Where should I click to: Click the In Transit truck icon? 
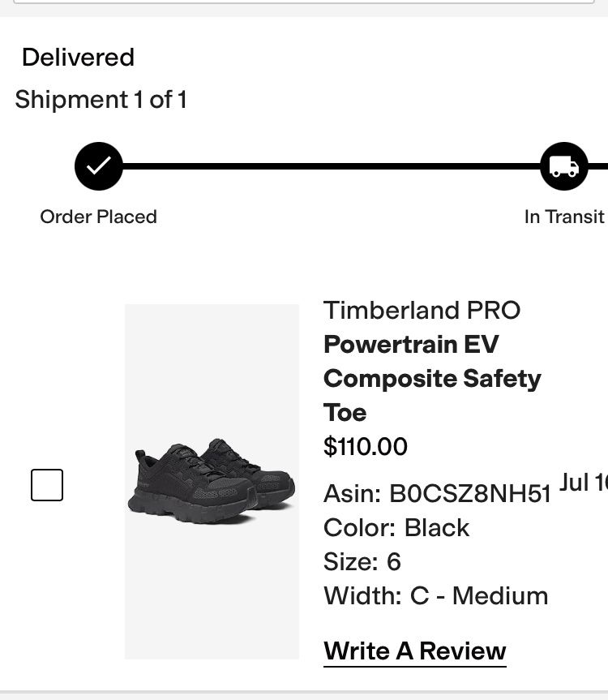pyautogui.click(x=564, y=166)
